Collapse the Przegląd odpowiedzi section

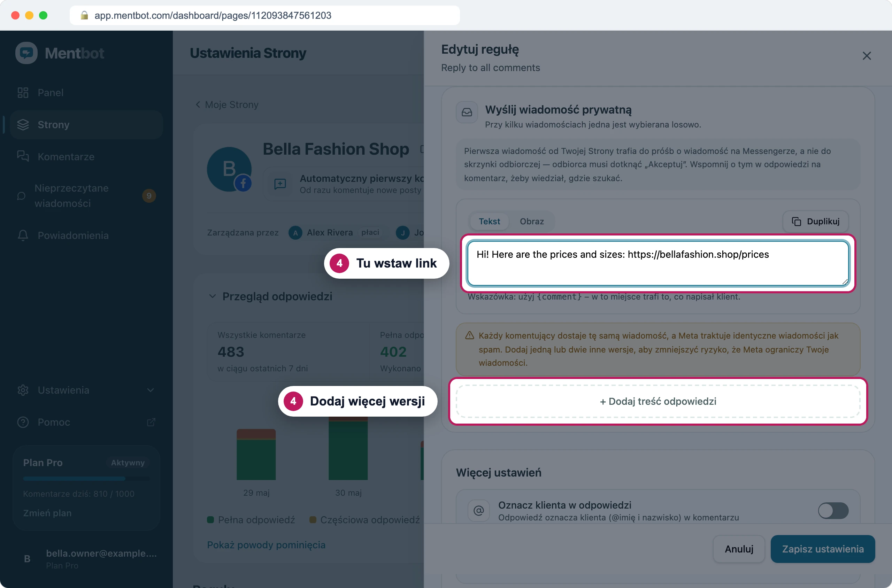[212, 296]
